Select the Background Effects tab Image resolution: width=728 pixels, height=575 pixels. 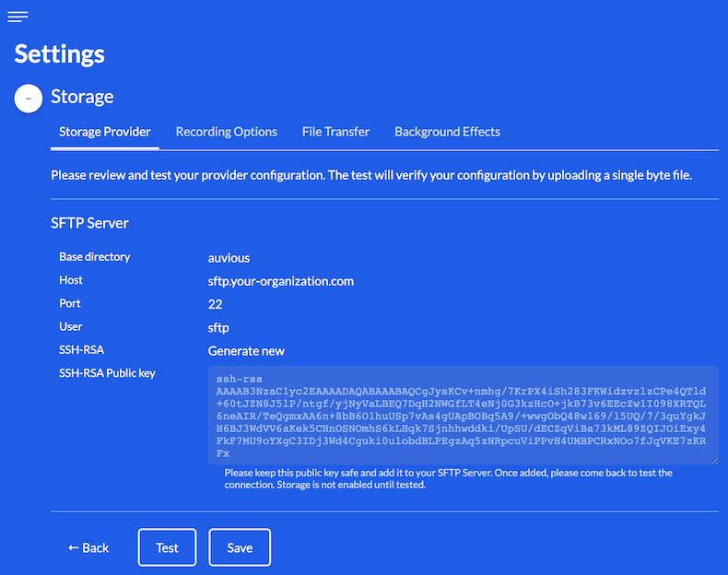pos(447,132)
